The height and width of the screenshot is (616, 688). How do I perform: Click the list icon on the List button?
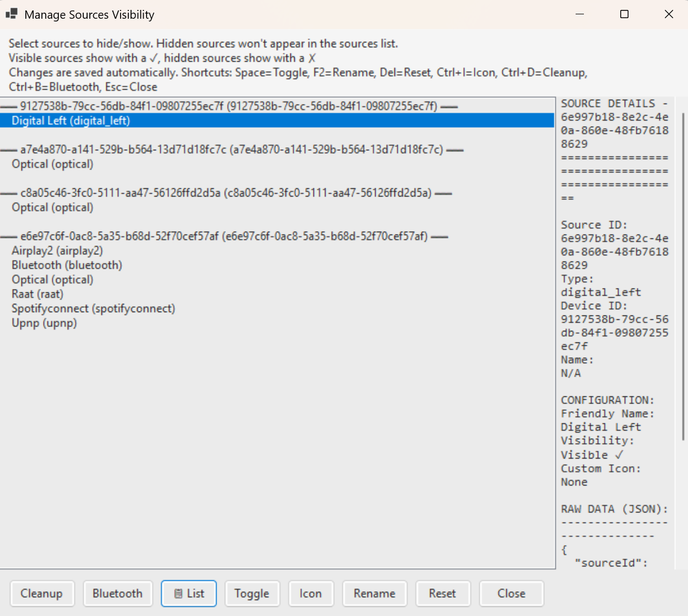click(178, 593)
